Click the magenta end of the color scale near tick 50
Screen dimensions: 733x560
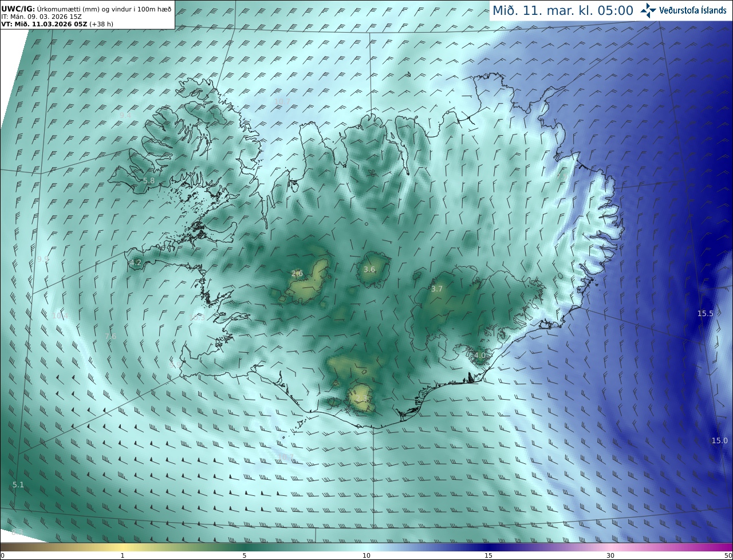tap(728, 547)
